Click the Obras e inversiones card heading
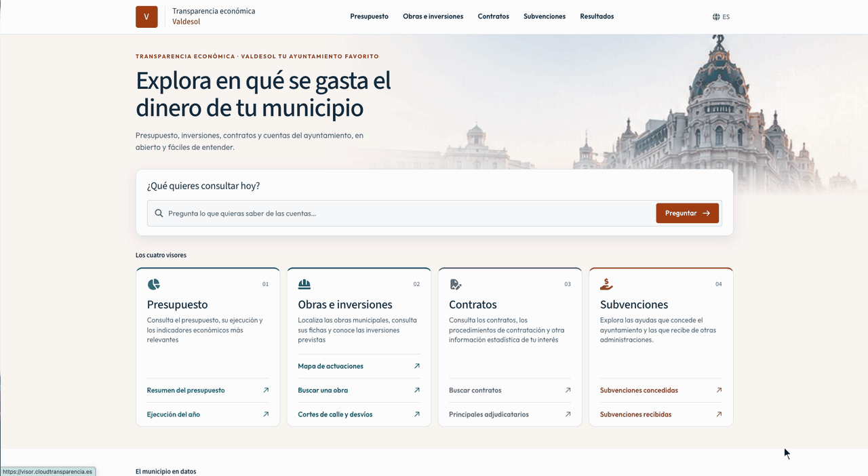This screenshot has height=476, width=868. click(x=345, y=305)
